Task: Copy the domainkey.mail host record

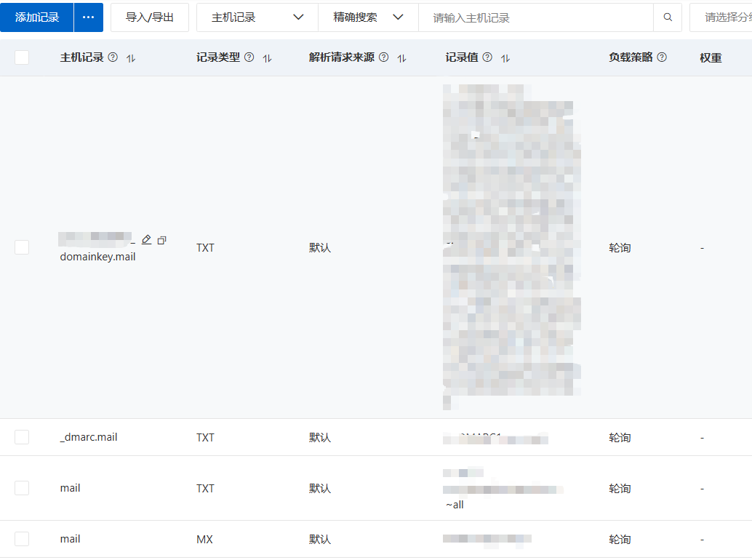Action: 162,240
